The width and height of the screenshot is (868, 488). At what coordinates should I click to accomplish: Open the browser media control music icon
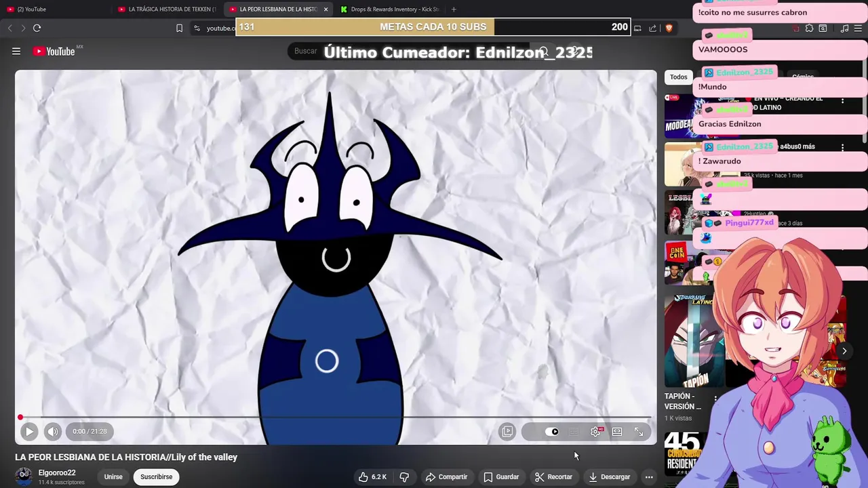coord(844,28)
